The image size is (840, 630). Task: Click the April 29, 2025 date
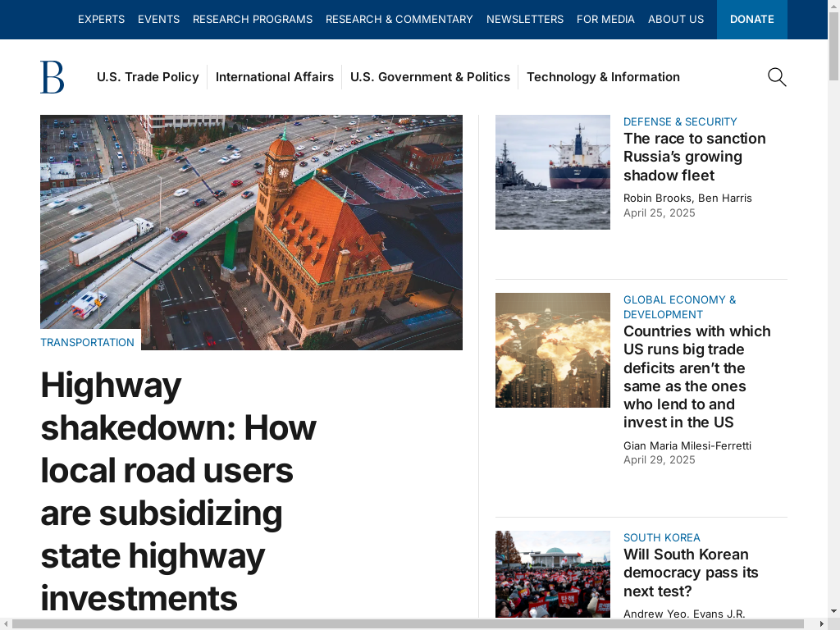[x=660, y=460]
